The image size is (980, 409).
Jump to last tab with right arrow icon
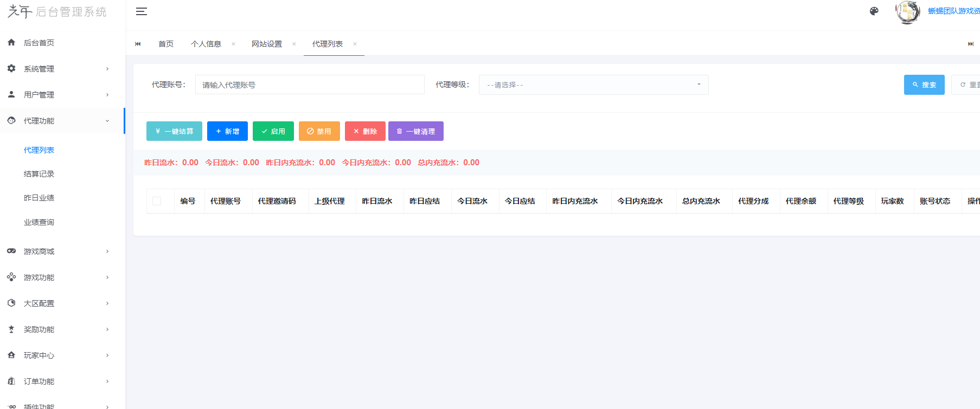[x=970, y=44]
